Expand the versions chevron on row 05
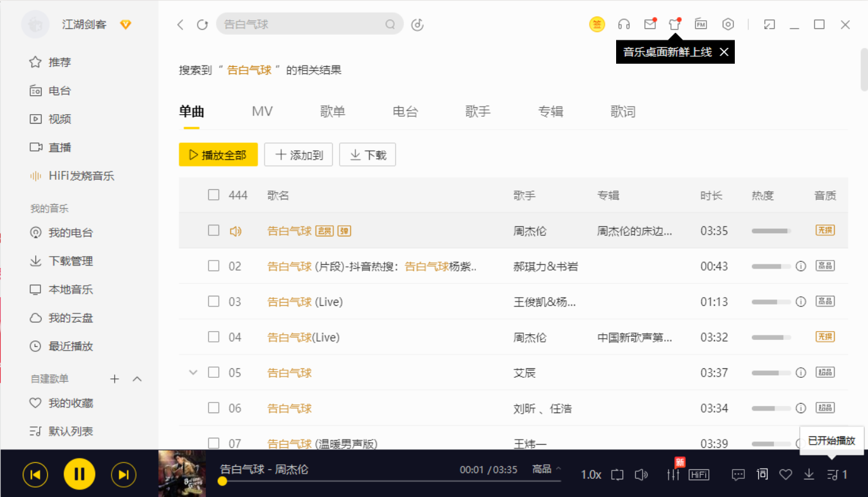Image resolution: width=868 pixels, height=497 pixels. point(193,373)
